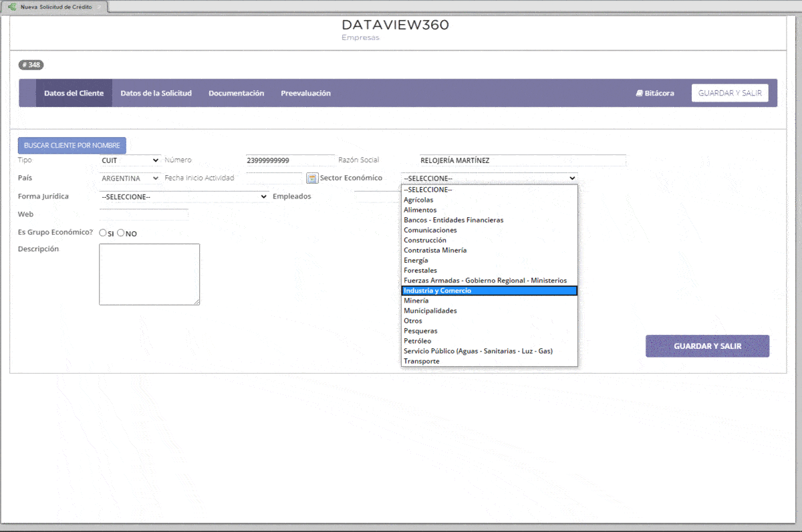Image resolution: width=802 pixels, height=532 pixels.
Task: Click the #348 request badge
Action: 31,65
